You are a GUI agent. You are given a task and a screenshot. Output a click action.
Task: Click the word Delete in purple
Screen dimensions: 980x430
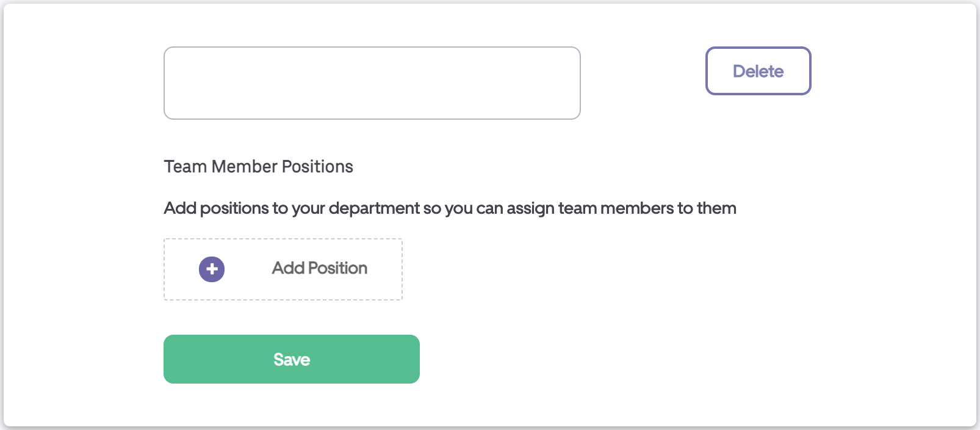(758, 71)
